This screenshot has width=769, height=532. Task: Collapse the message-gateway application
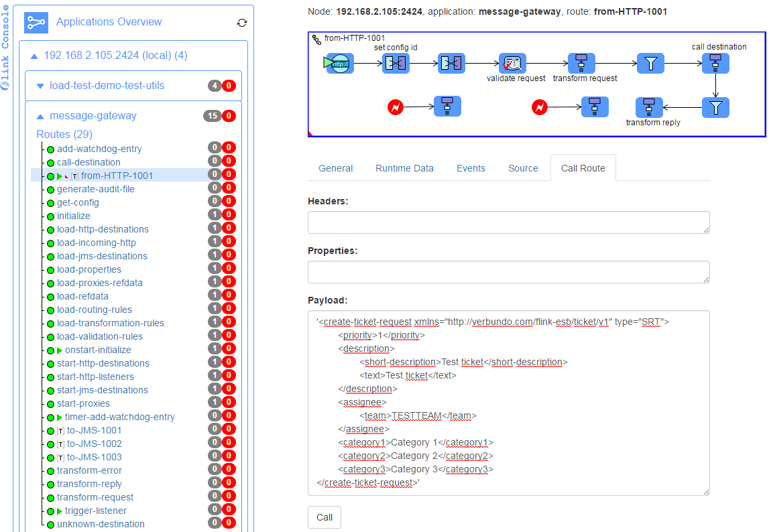click(x=40, y=116)
